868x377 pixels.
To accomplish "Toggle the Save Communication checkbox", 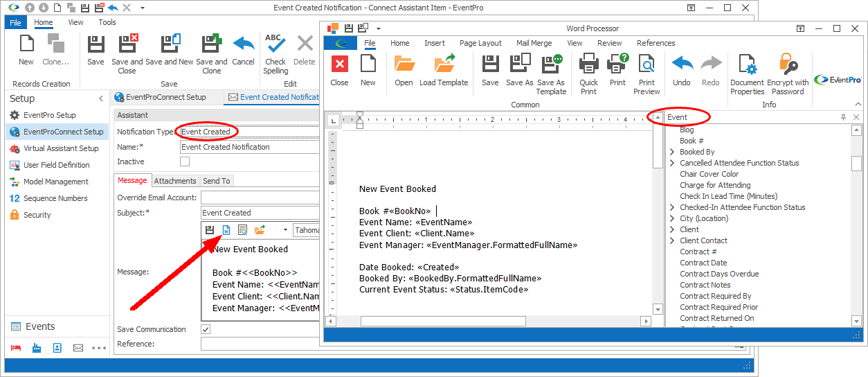I will tap(206, 329).
